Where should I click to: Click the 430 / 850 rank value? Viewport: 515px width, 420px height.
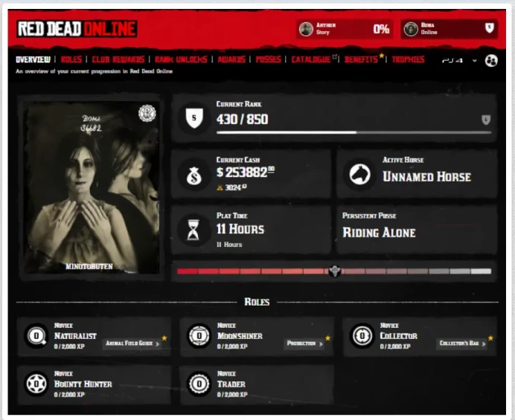coord(242,120)
